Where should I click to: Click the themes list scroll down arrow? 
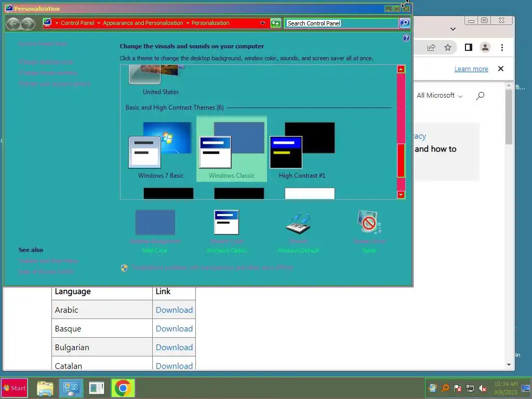pyautogui.click(x=401, y=195)
